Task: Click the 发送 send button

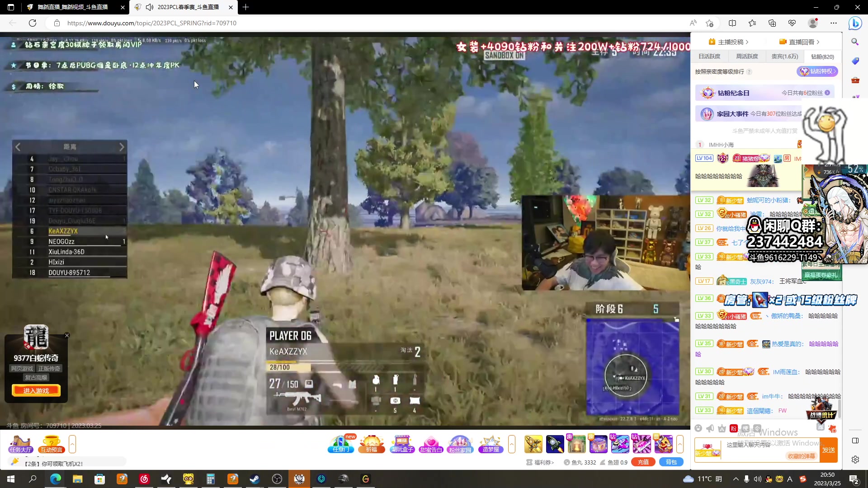Action: (x=829, y=450)
